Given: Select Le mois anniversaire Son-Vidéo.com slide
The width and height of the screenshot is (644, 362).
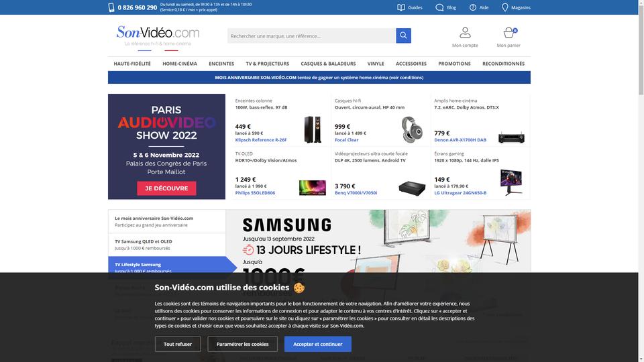Looking at the screenshot, I should 167,222.
